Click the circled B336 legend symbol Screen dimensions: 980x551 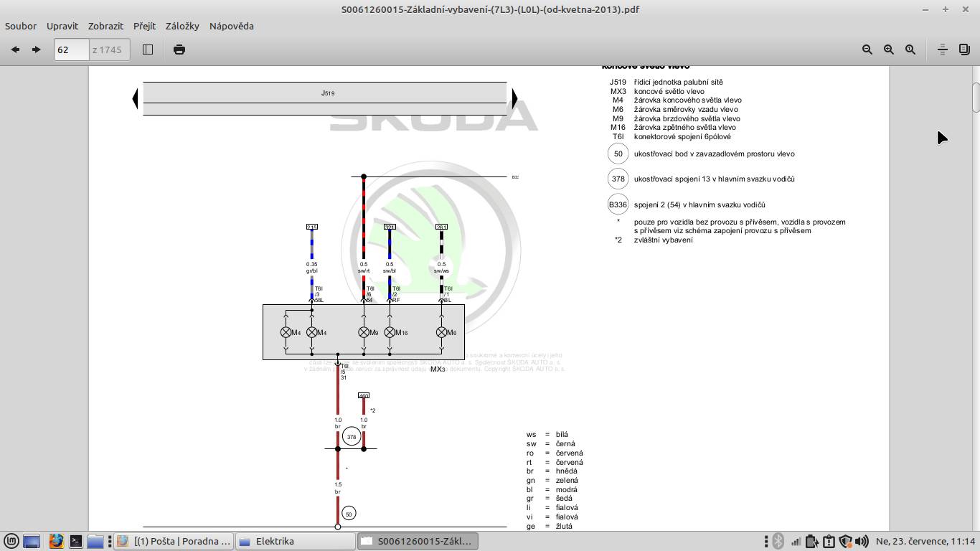[618, 204]
